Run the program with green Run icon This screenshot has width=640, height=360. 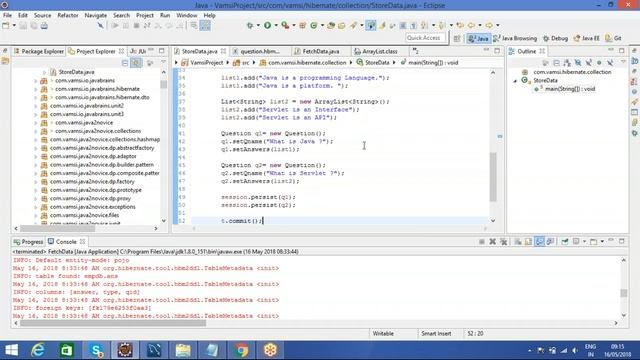point(267,25)
